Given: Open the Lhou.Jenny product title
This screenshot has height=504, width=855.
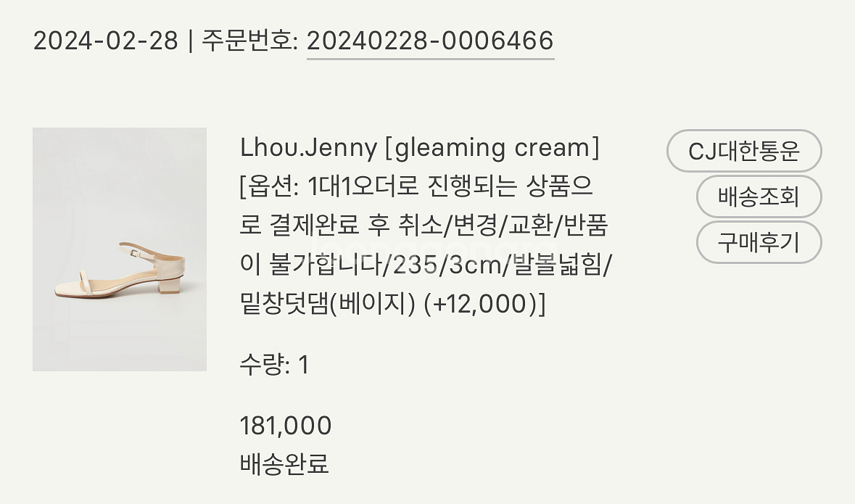Looking at the screenshot, I should click(308, 149).
